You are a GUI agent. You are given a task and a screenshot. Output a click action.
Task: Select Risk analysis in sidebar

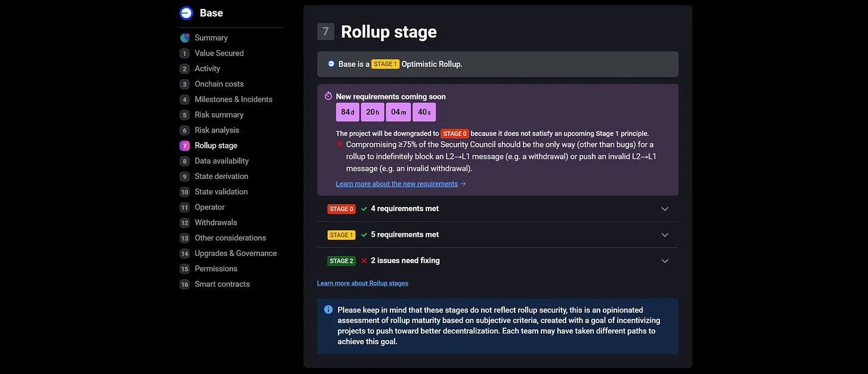click(x=217, y=130)
